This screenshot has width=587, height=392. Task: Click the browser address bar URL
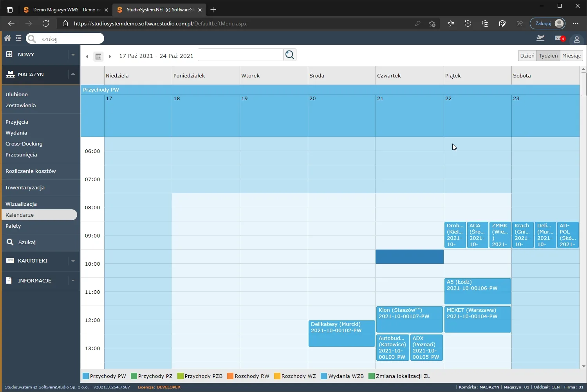160,23
